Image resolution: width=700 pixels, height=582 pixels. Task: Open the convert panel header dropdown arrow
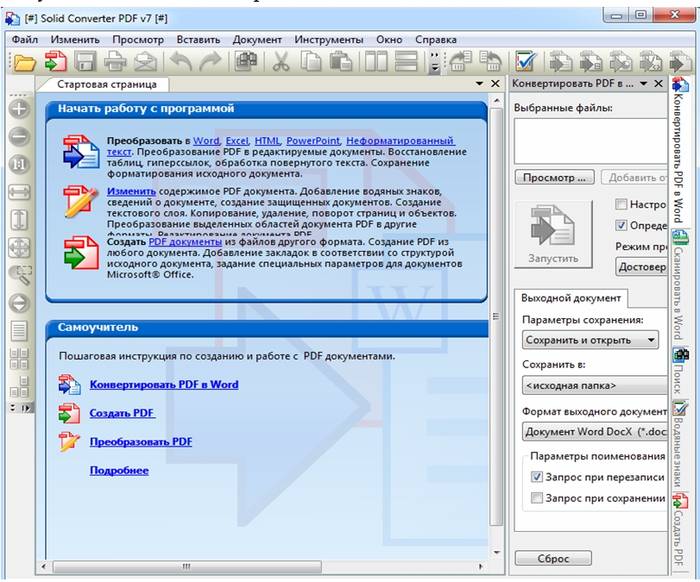644,83
